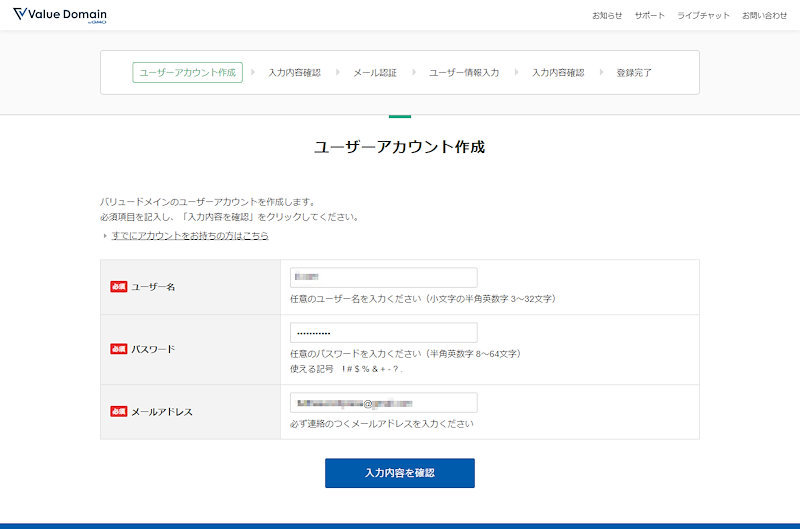Open the お知らせ header link

pyautogui.click(x=607, y=16)
